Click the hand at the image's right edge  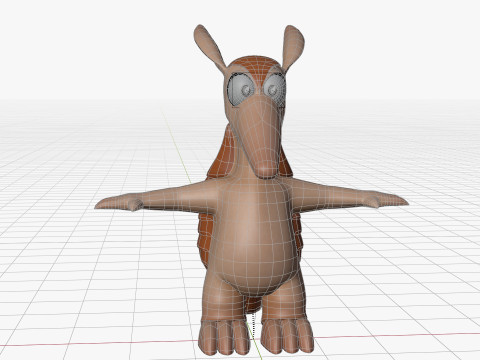(387, 199)
